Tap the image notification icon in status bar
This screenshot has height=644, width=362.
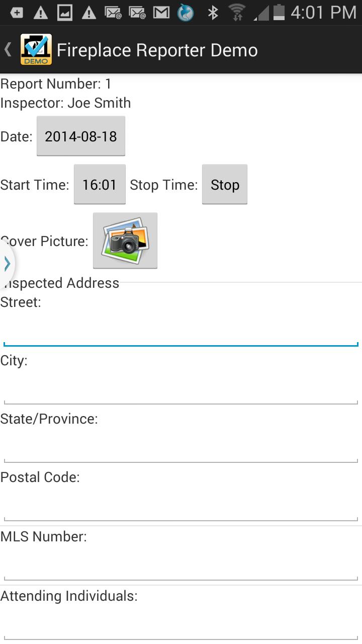tap(64, 13)
